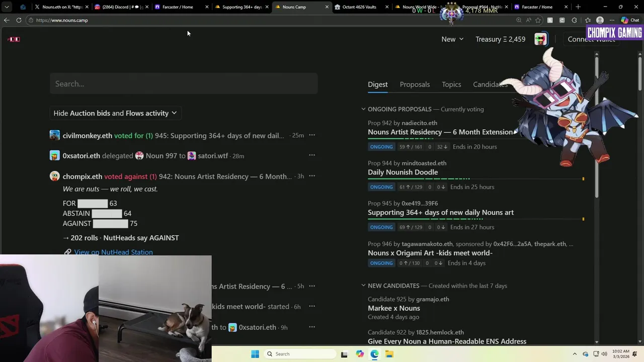Collapse the New Candidates section
The image size is (644, 362).
(x=363, y=286)
